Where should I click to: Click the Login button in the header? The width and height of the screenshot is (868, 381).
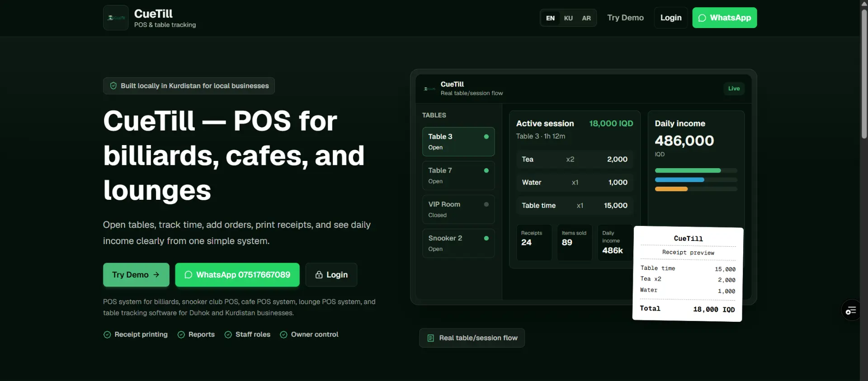tap(671, 18)
